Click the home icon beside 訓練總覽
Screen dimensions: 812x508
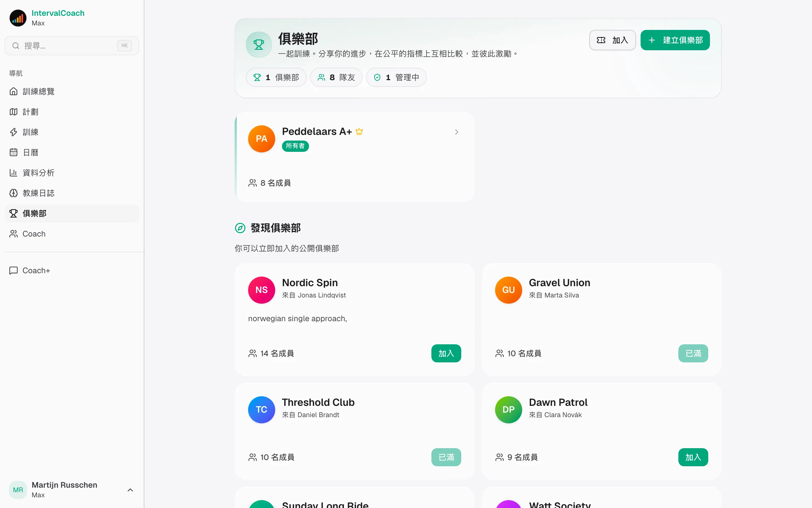click(14, 91)
